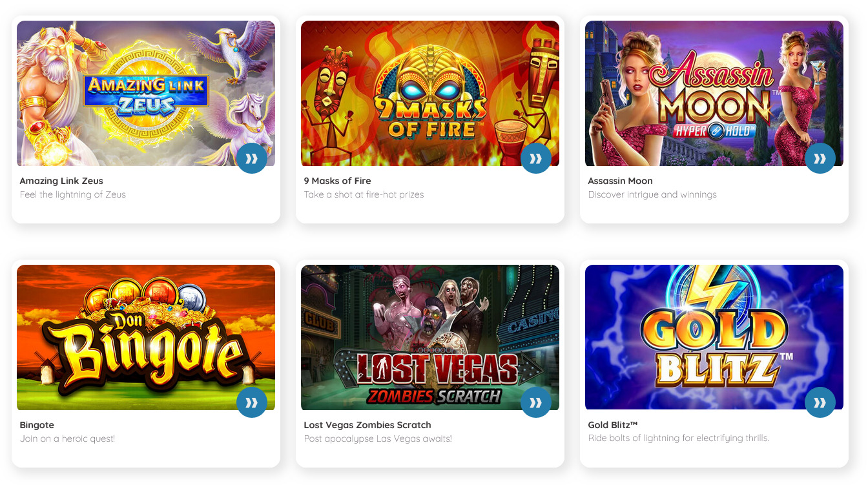Click "Post apocalypse Las Vegas awaits!" text

(x=378, y=439)
